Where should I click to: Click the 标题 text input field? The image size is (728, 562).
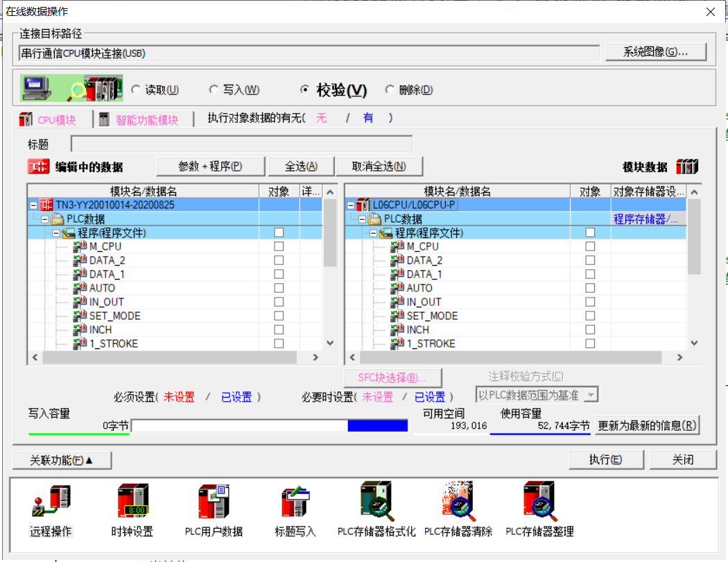pos(241,144)
